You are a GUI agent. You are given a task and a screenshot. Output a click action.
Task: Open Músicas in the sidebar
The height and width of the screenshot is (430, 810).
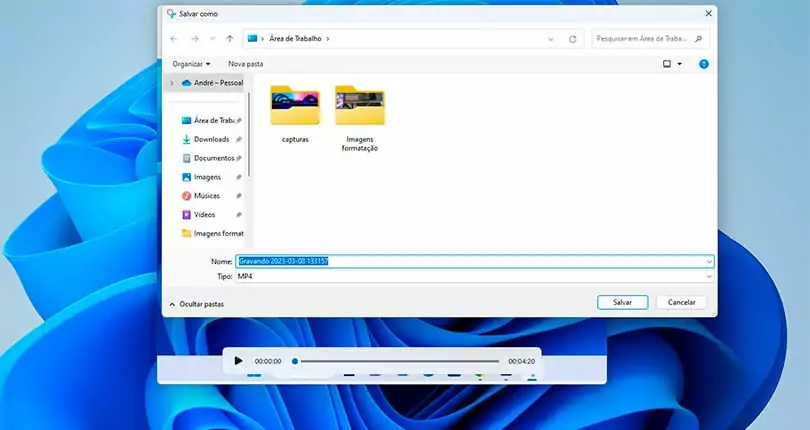coord(201,196)
